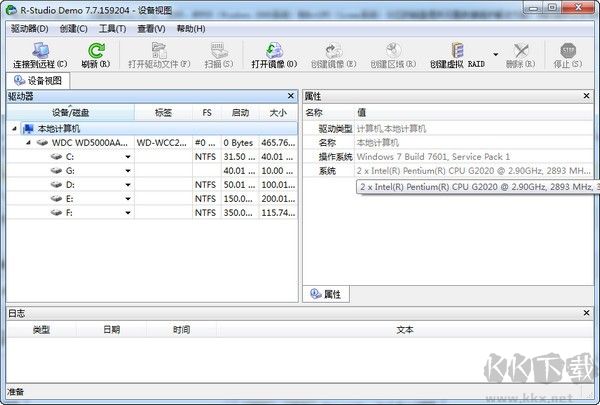
Task: Open the 工具(T) menu
Action: (112, 29)
